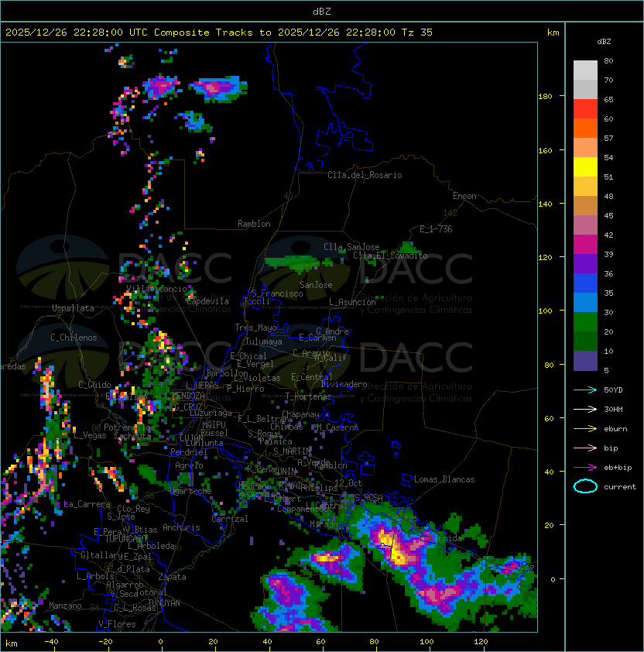Pick the gray swatch between 70 and 65
The image size is (644, 652).
click(585, 89)
